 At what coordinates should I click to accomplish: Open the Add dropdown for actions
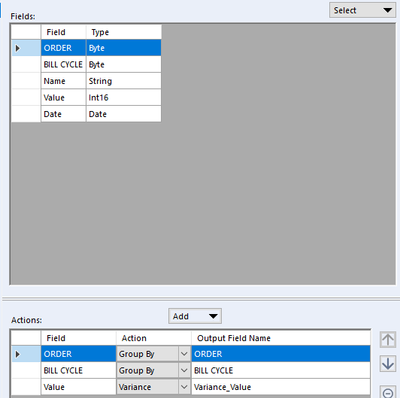click(x=195, y=316)
